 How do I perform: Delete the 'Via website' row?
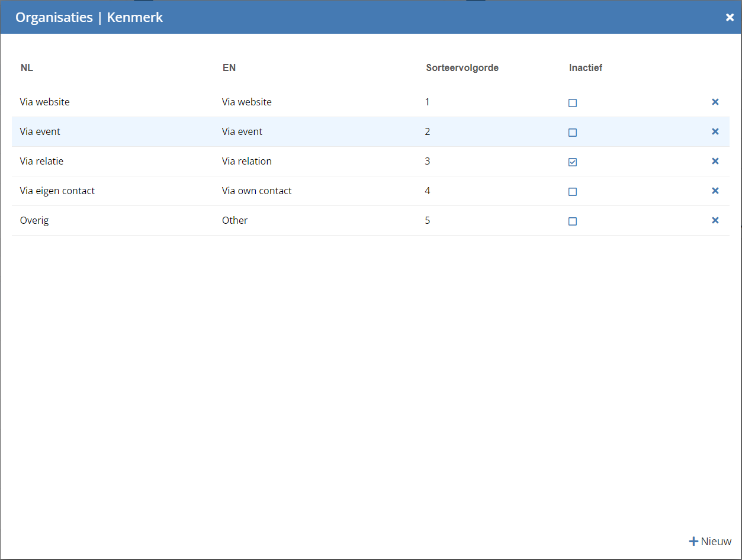pos(715,102)
